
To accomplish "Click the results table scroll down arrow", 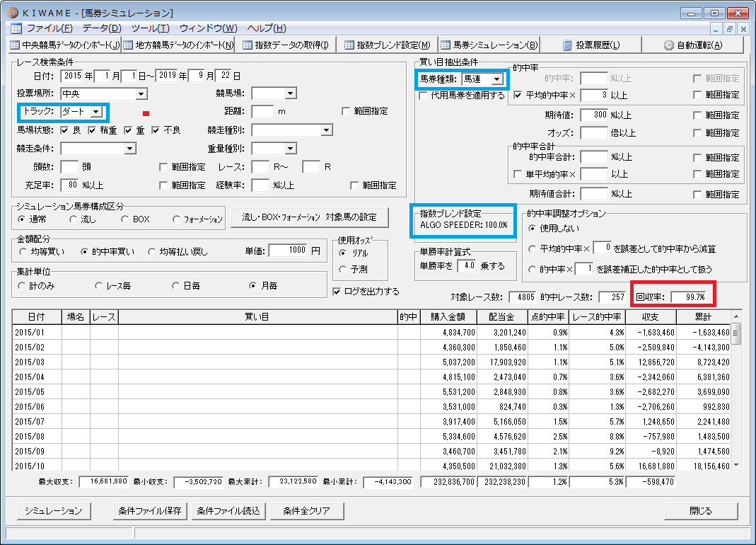I will coord(735,466).
